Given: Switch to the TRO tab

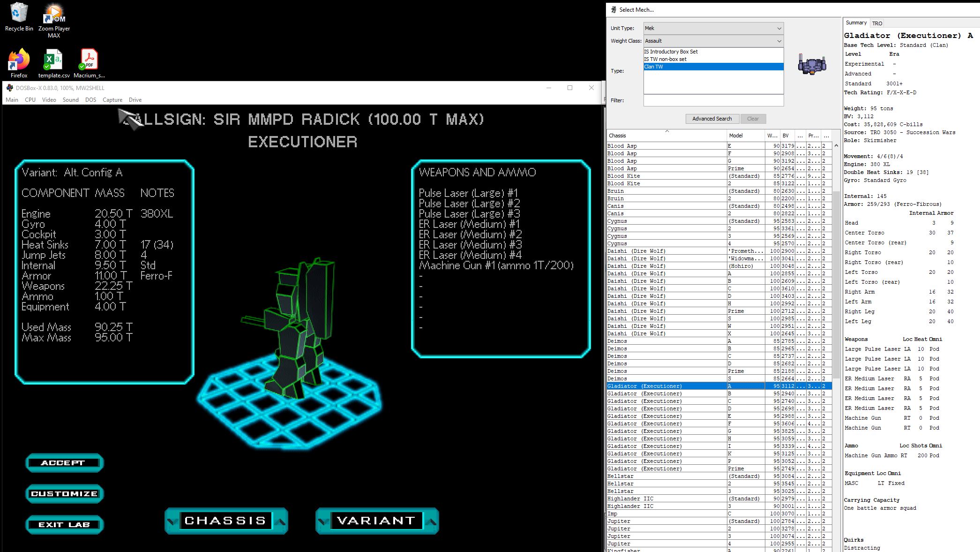Looking at the screenshot, I should tap(877, 23).
